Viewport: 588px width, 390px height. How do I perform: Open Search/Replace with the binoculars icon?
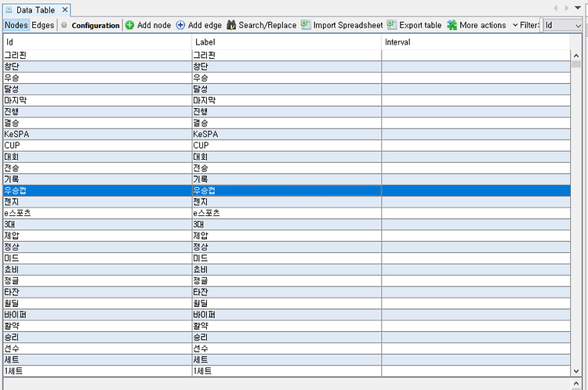231,25
